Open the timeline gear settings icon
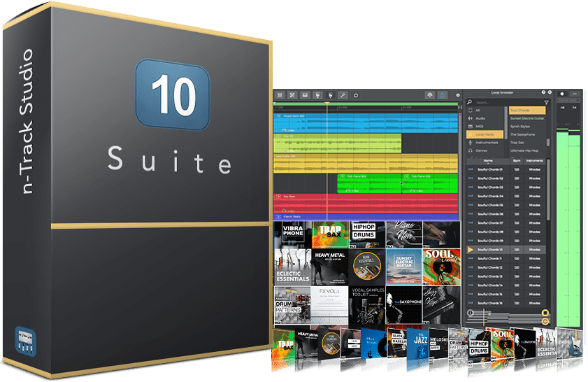 coord(458,95)
